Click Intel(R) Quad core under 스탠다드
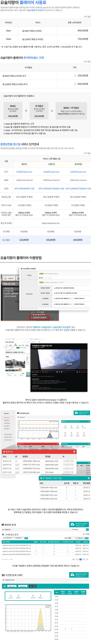 pos(51,172)
